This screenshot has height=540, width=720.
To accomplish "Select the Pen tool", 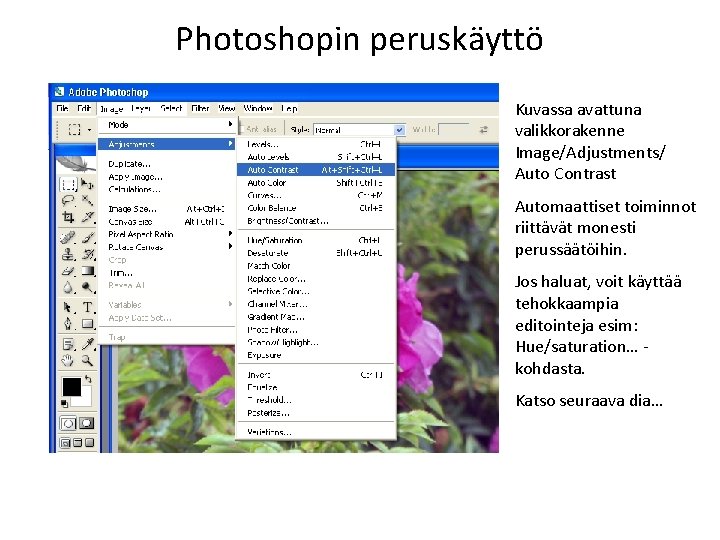I will (68, 324).
